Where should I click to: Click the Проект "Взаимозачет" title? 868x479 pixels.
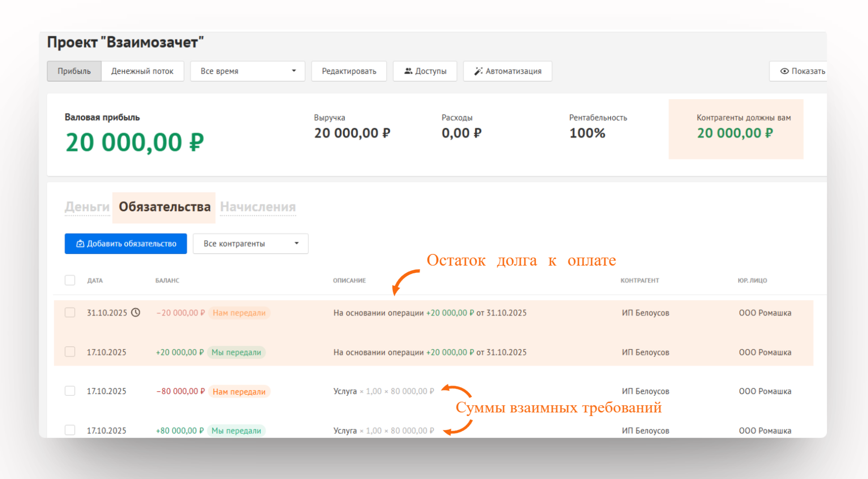pos(125,42)
